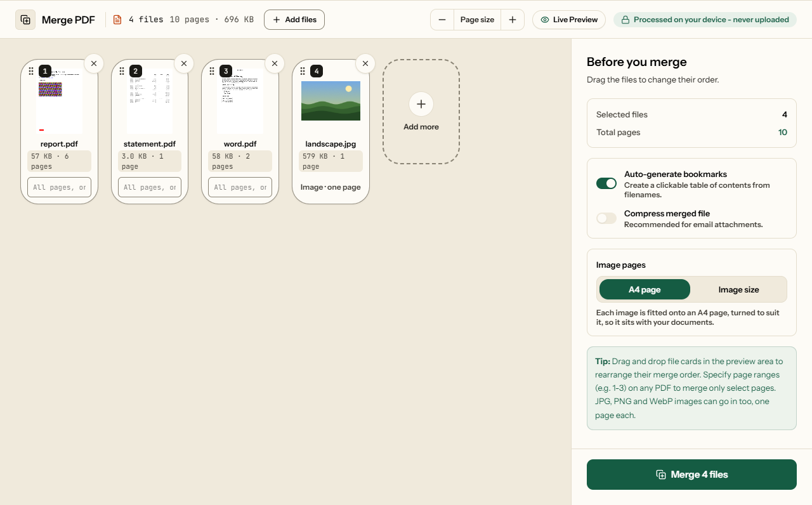
Task: Click the '57 KB · 6 pages' size label
Action: click(60, 161)
